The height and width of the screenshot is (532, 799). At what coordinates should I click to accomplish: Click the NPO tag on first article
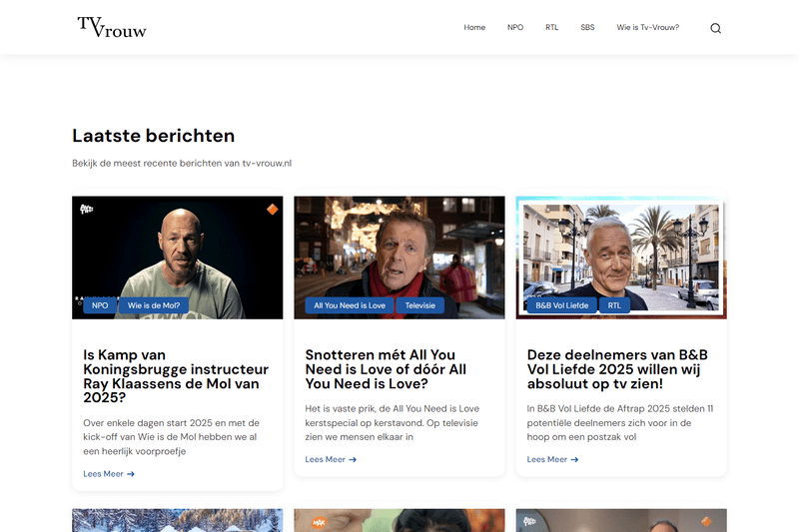pyautogui.click(x=100, y=305)
